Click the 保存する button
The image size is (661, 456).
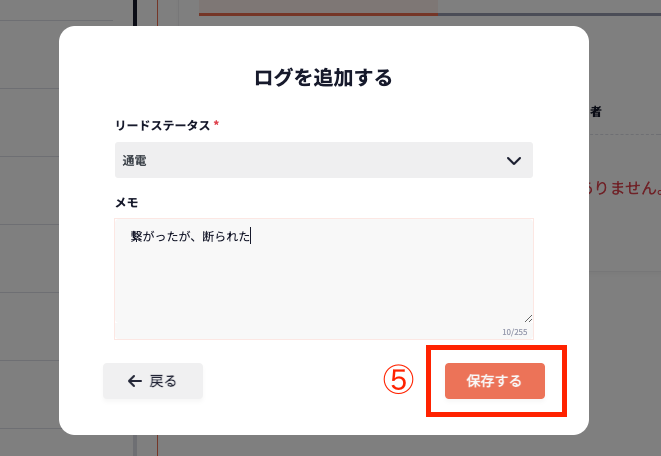click(494, 381)
